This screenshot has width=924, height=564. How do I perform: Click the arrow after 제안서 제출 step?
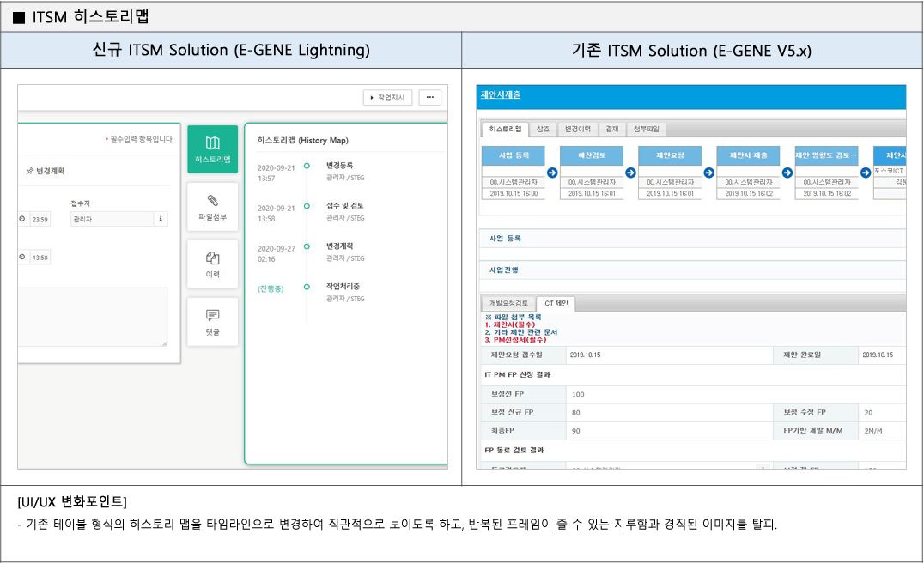click(x=787, y=173)
